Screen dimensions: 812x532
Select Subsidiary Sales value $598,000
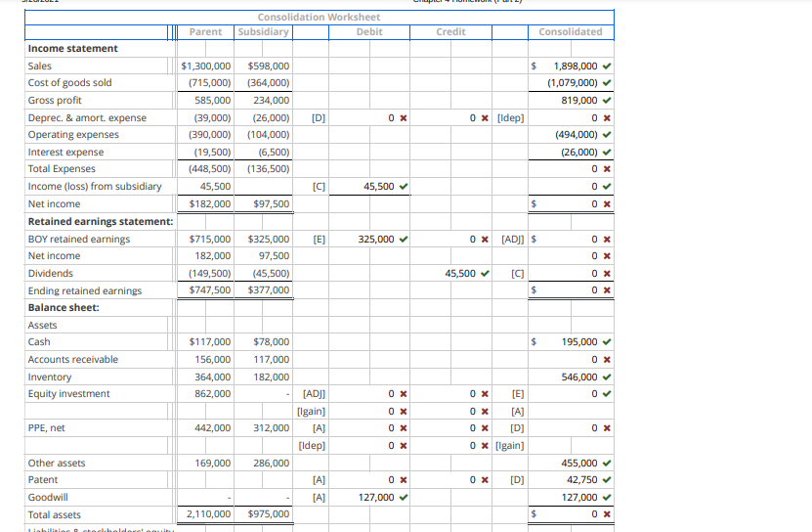[269, 66]
